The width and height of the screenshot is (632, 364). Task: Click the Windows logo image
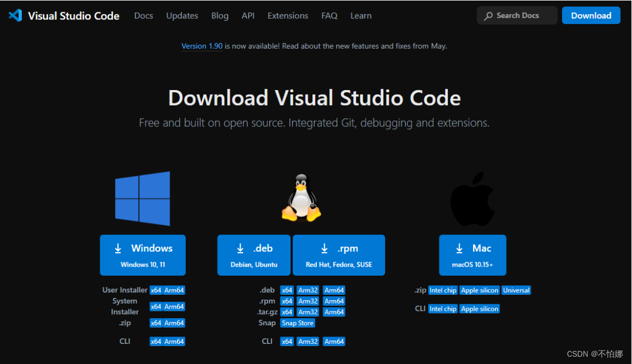[x=143, y=198]
